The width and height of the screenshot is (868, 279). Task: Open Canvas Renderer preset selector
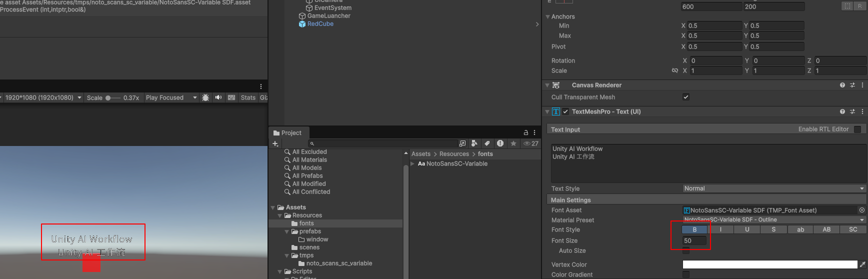click(x=852, y=85)
